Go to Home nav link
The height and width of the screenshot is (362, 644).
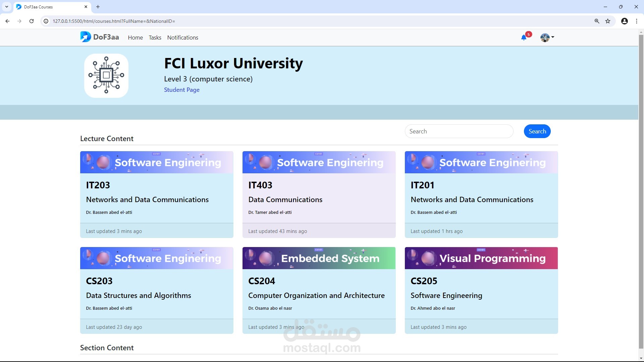pyautogui.click(x=135, y=38)
